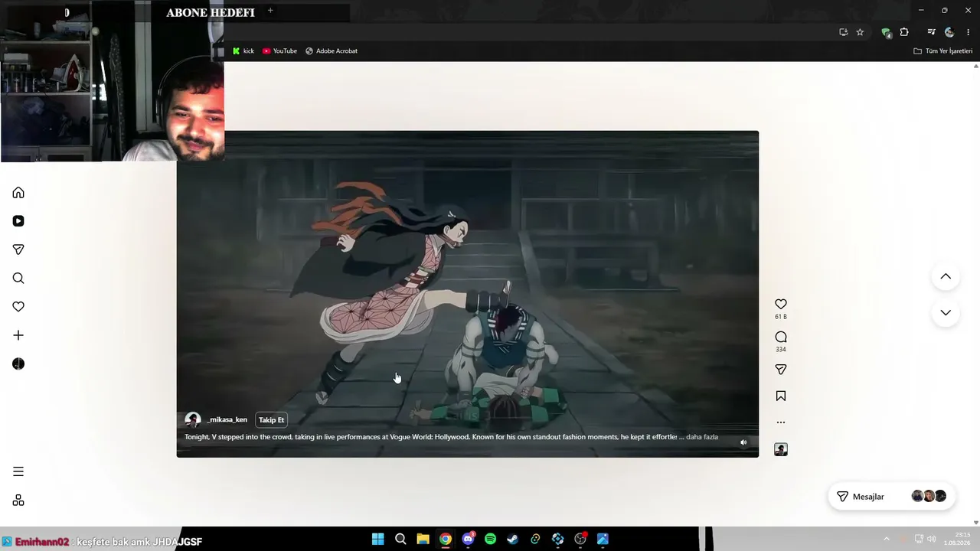The height and width of the screenshot is (551, 980).
Task: Open the green shield extension icon
Action: tap(887, 32)
